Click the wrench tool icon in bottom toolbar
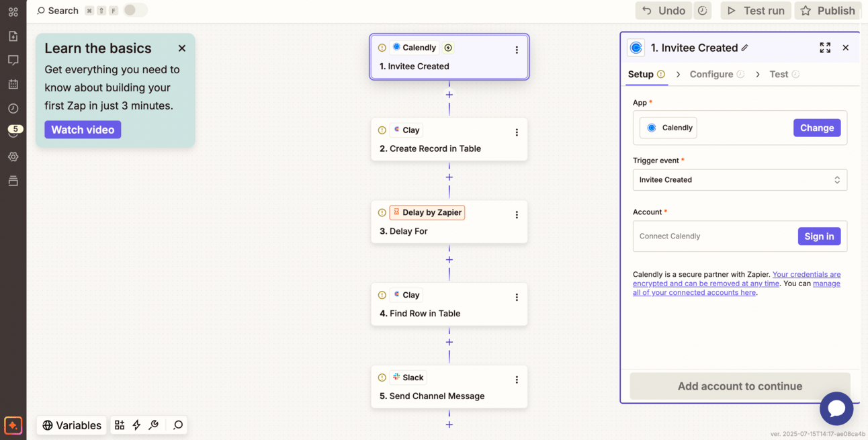Viewport: 868px width, 440px height. [153, 425]
